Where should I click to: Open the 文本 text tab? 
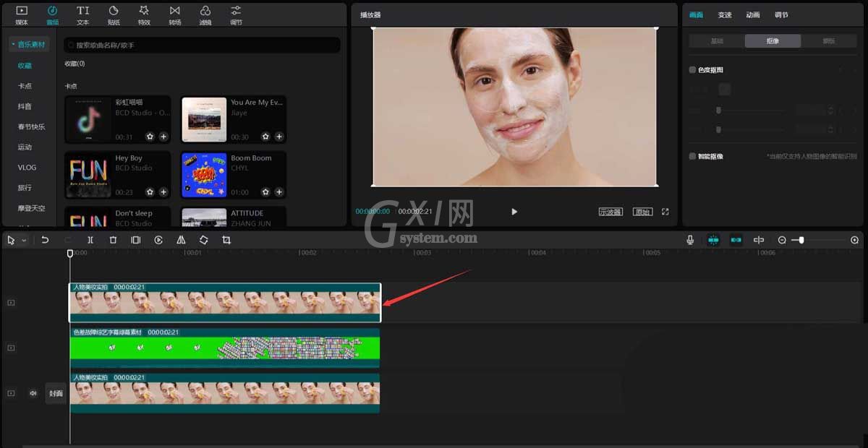coord(83,14)
